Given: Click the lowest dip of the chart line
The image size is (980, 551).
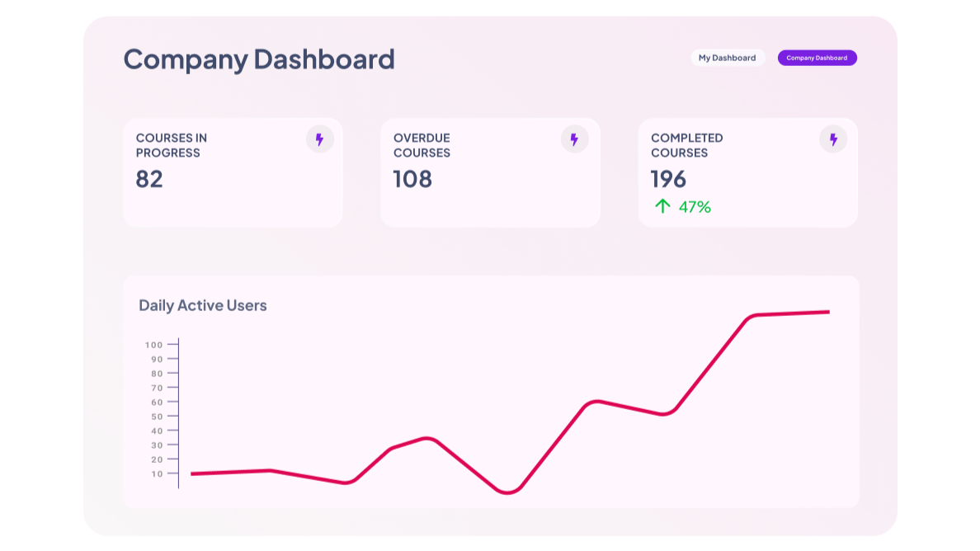Looking at the screenshot, I should coord(507,492).
